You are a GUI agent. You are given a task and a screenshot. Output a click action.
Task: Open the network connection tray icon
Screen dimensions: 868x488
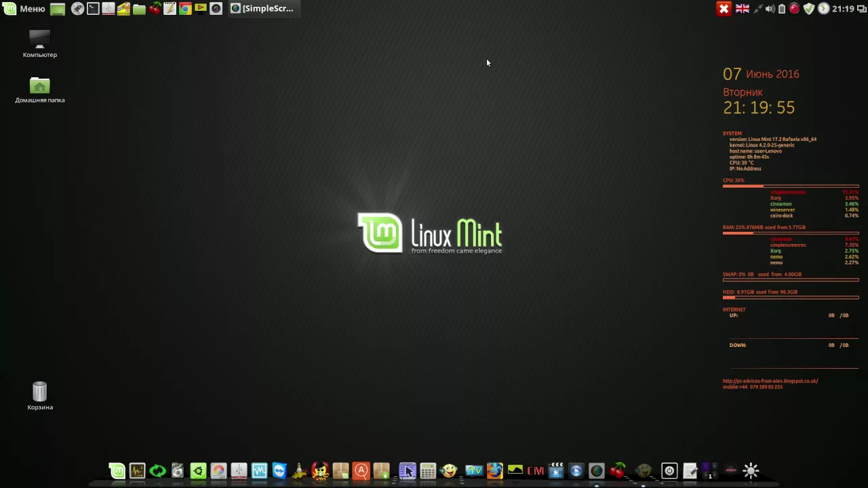757,9
